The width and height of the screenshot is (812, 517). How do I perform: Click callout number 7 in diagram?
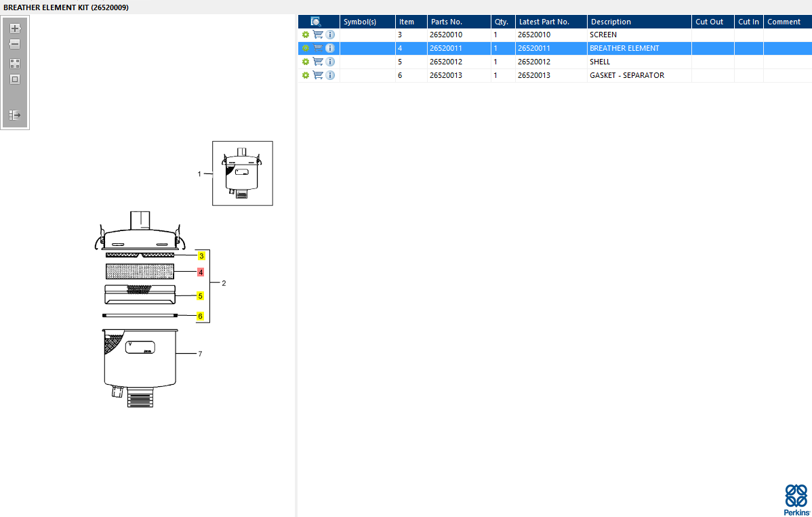coord(200,354)
